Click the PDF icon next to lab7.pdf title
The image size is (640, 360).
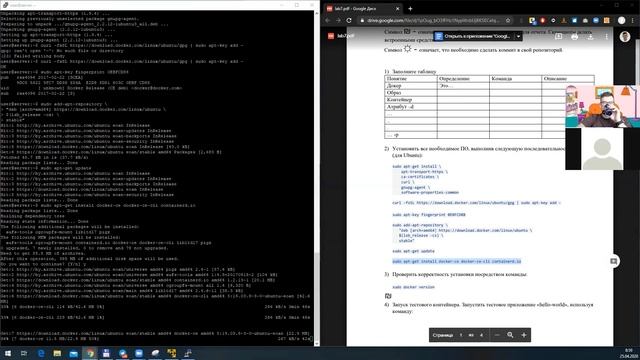tap(331, 36)
